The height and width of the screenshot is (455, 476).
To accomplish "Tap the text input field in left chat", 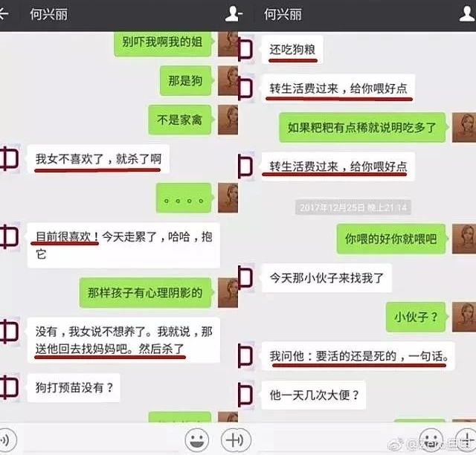I will (x=102, y=440).
